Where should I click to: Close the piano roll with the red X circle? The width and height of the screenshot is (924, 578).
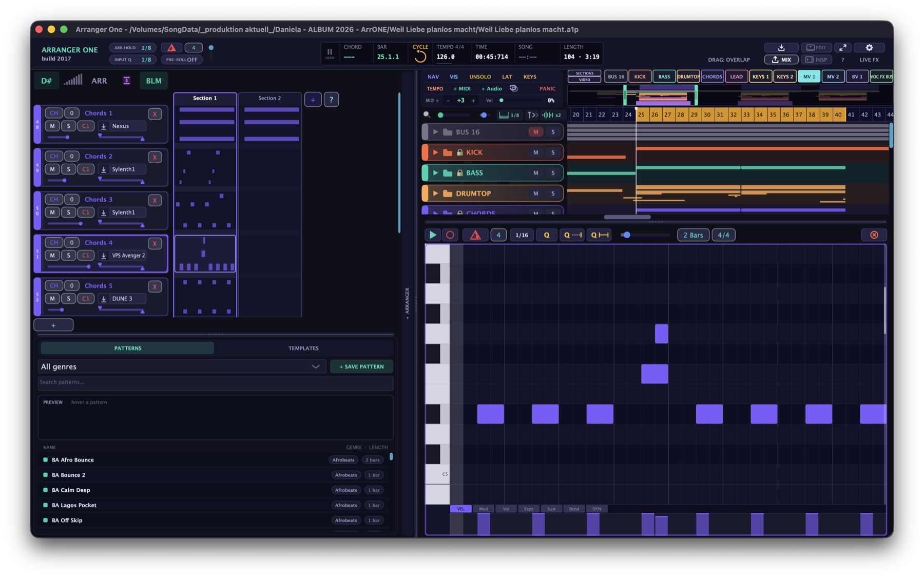point(874,235)
